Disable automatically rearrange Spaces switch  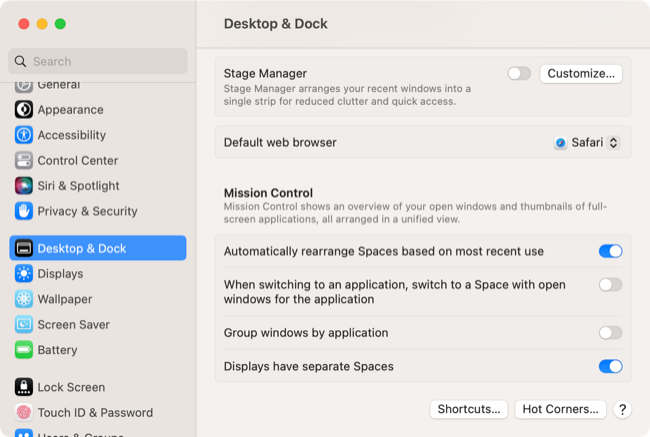[x=610, y=251]
